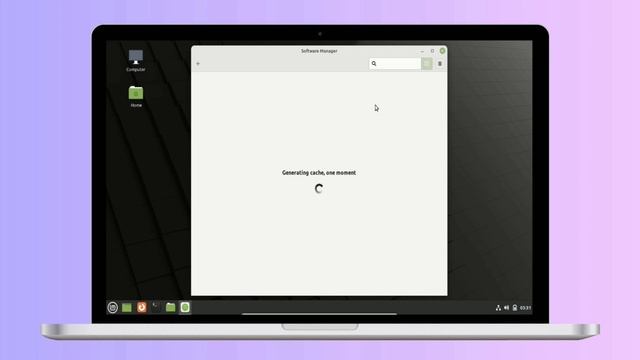The width and height of the screenshot is (640, 360).
Task: Open the Software Manager hamburger menu
Action: [x=440, y=64]
